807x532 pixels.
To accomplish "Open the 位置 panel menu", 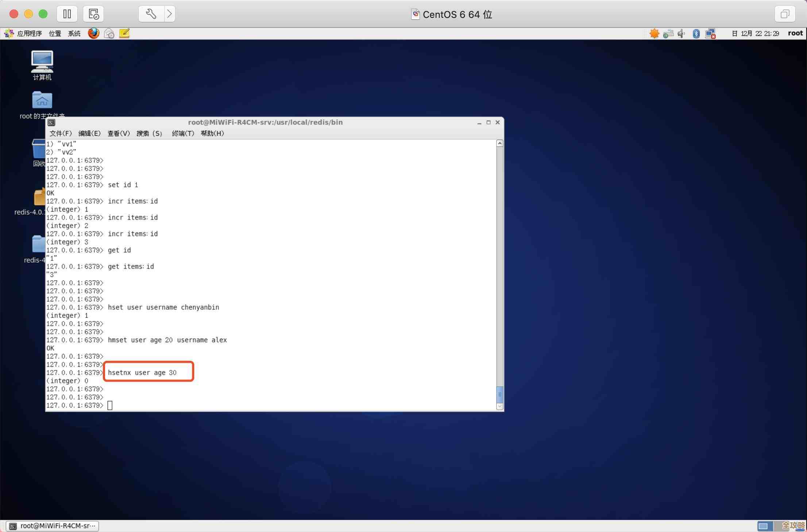I will point(55,34).
